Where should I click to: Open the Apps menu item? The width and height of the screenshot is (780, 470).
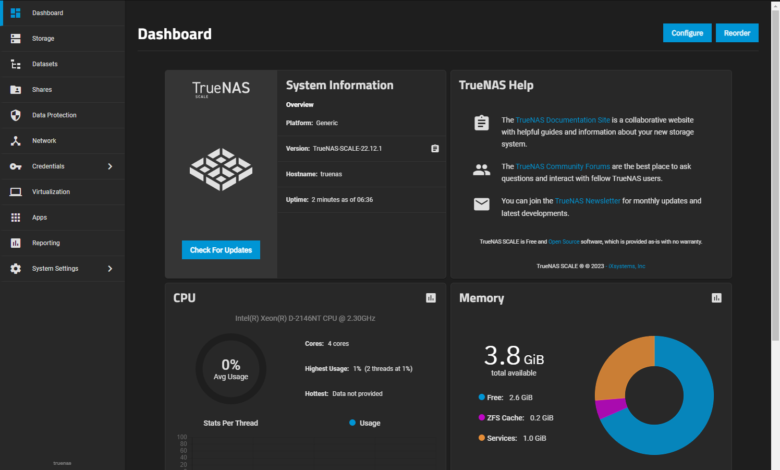[x=63, y=217]
